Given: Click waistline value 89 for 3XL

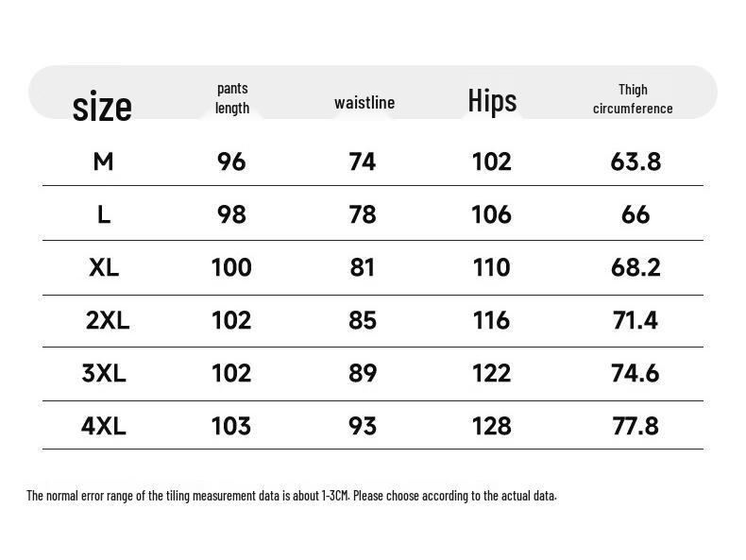Looking at the screenshot, I should pos(363,372).
